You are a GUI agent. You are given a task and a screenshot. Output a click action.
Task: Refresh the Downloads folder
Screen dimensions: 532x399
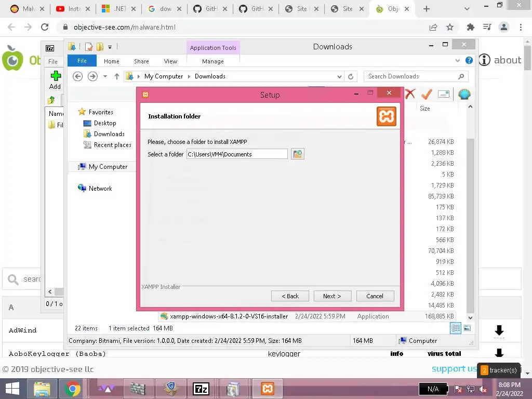coord(351,77)
